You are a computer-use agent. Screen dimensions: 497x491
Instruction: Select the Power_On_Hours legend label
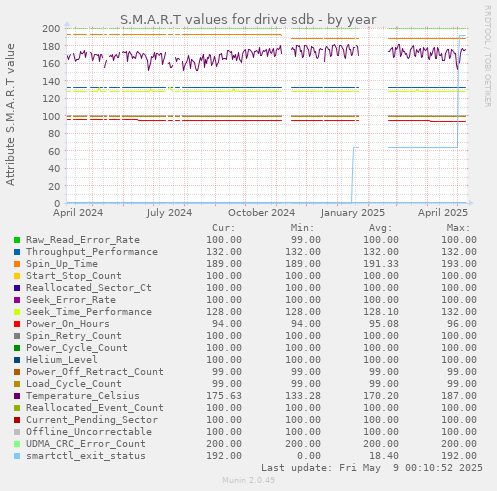tap(68, 324)
